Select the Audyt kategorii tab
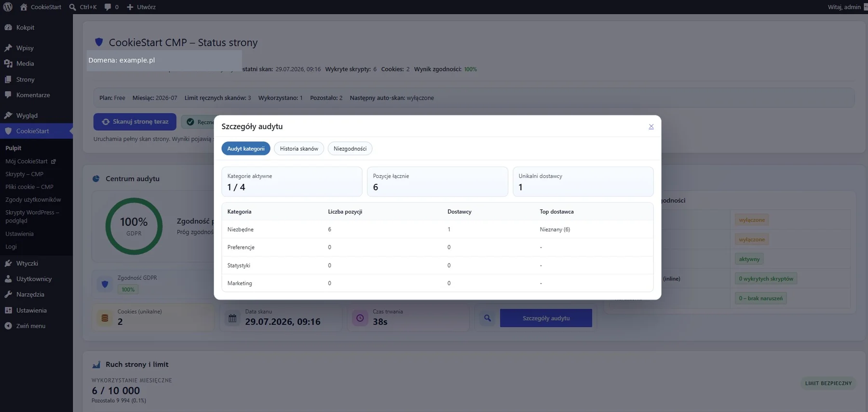 click(246, 149)
